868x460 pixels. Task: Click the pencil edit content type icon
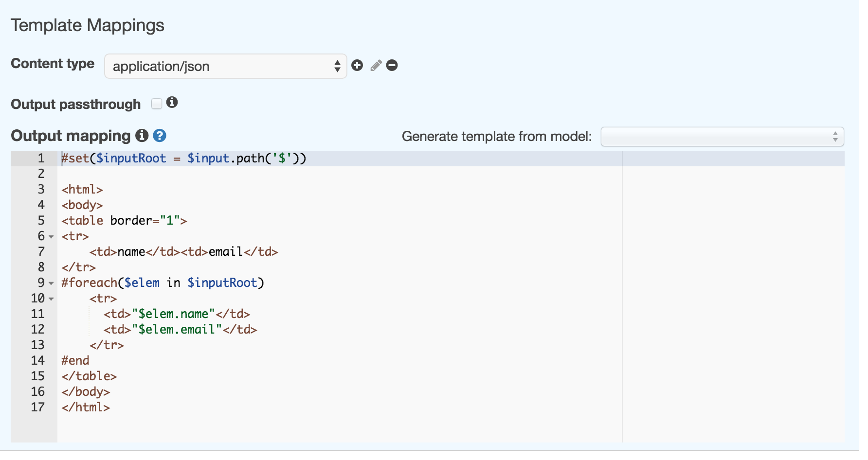tap(376, 66)
